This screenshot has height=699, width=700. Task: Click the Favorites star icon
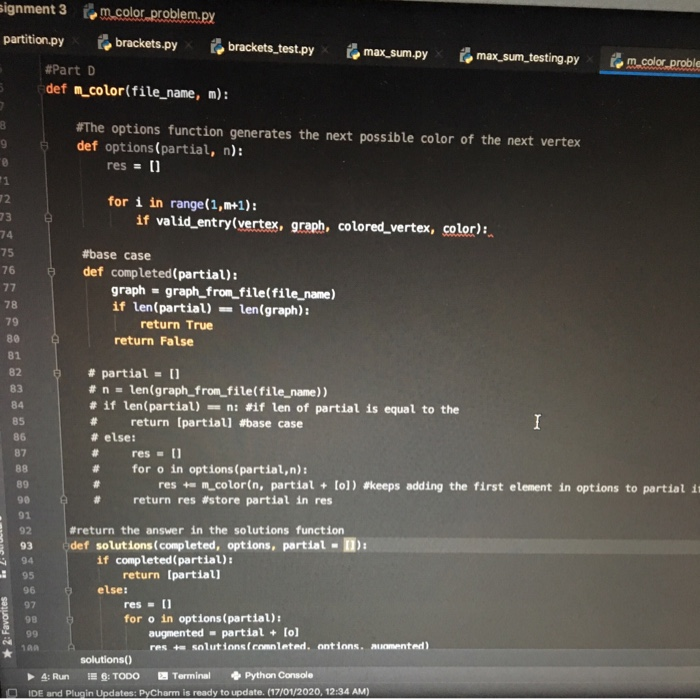pos(7,653)
